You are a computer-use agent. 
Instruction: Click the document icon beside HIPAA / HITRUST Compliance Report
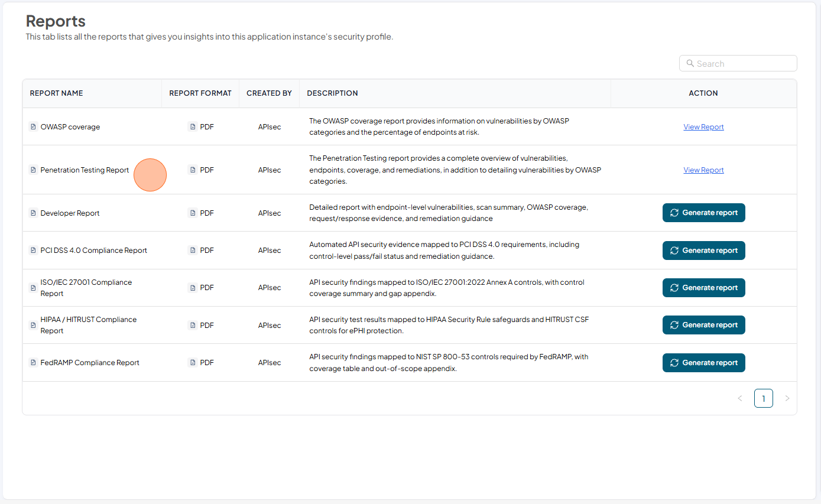click(x=33, y=325)
